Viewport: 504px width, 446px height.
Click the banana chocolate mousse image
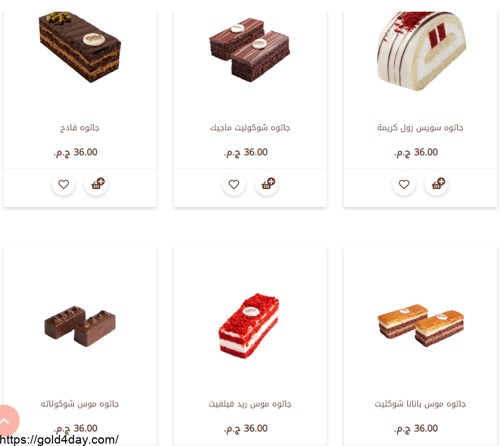pyautogui.click(x=421, y=325)
